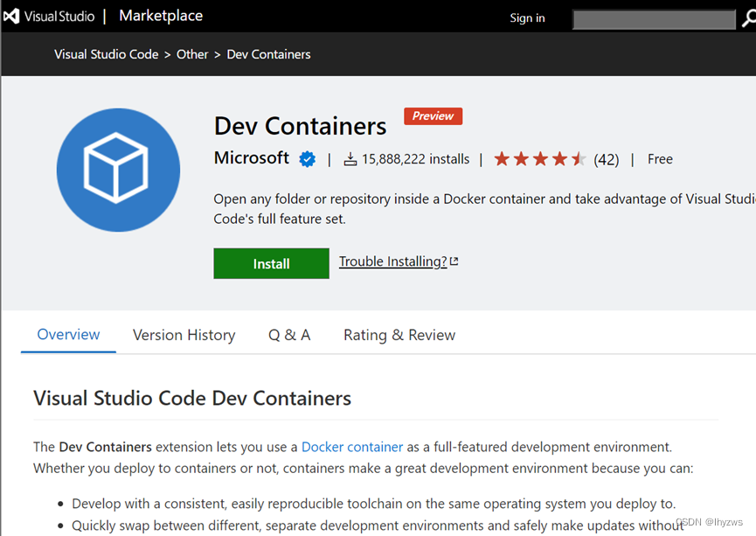Image resolution: width=756 pixels, height=536 pixels.
Task: Click the (42) review count
Action: pyautogui.click(x=606, y=159)
